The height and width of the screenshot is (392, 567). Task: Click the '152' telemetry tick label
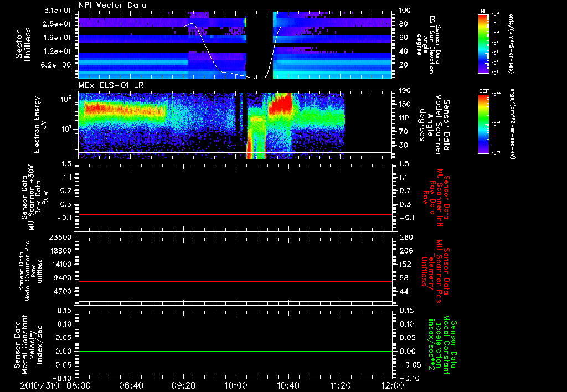coord(405,264)
